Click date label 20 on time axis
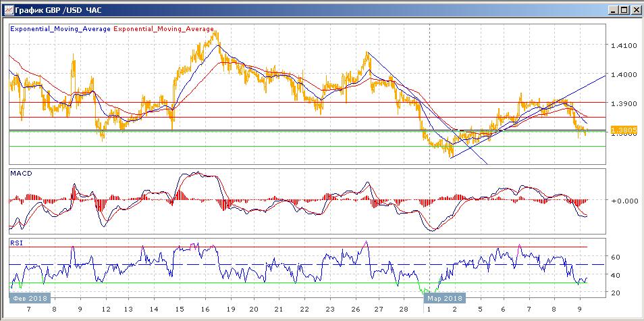Screen dimensions: 644x321 click(x=254, y=309)
